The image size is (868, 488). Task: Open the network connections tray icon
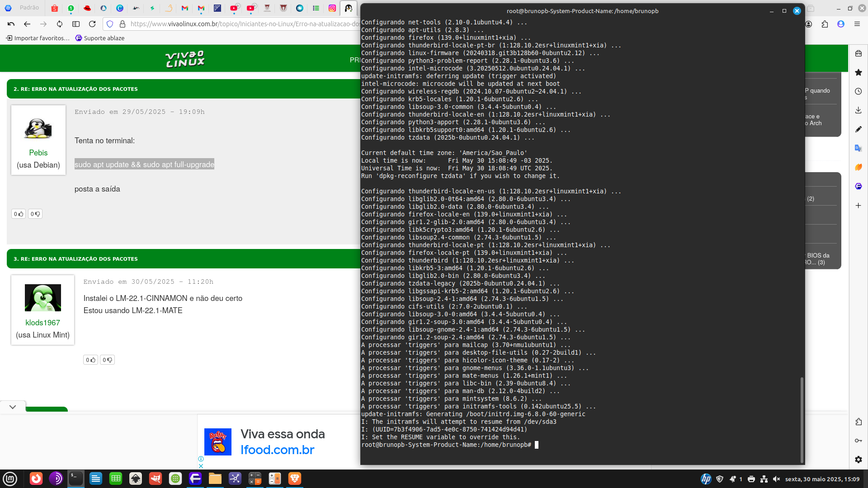point(764,479)
